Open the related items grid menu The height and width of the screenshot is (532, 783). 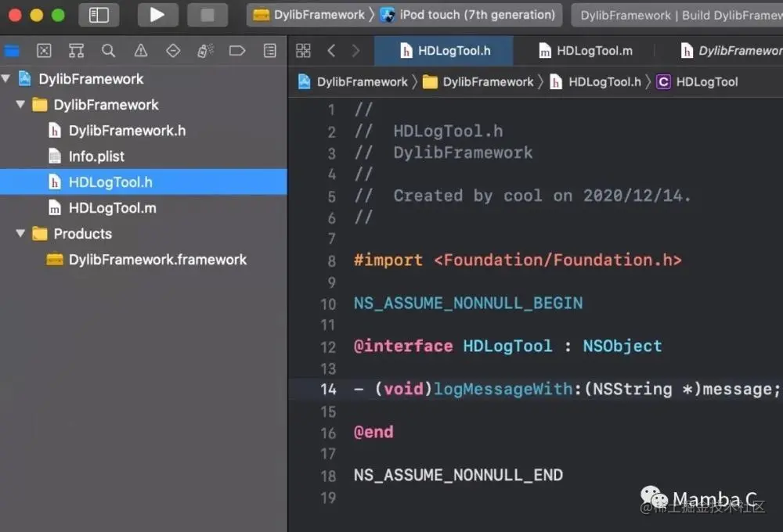(303, 50)
